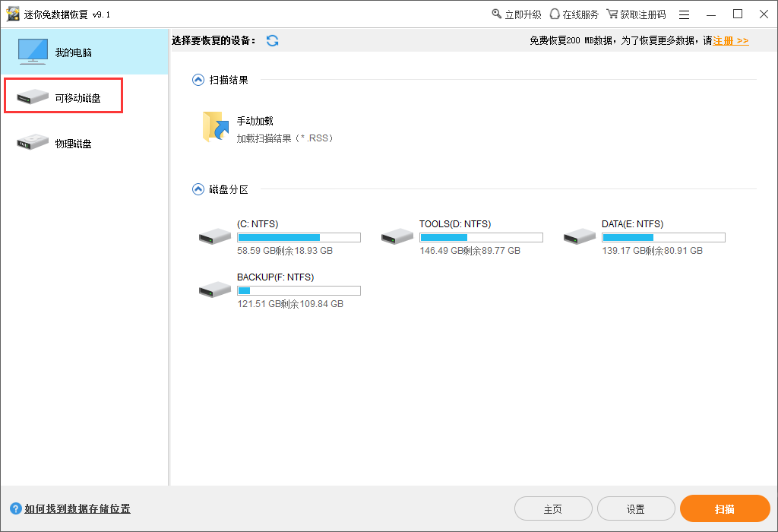The image size is (778, 532).
Task: Click the TOOLS D: usage bar
Action: (x=481, y=237)
